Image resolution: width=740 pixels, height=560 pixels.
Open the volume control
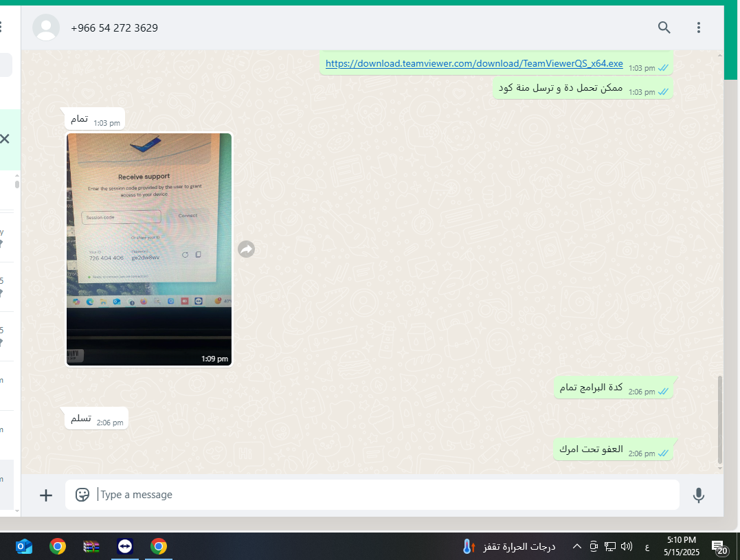(x=626, y=546)
